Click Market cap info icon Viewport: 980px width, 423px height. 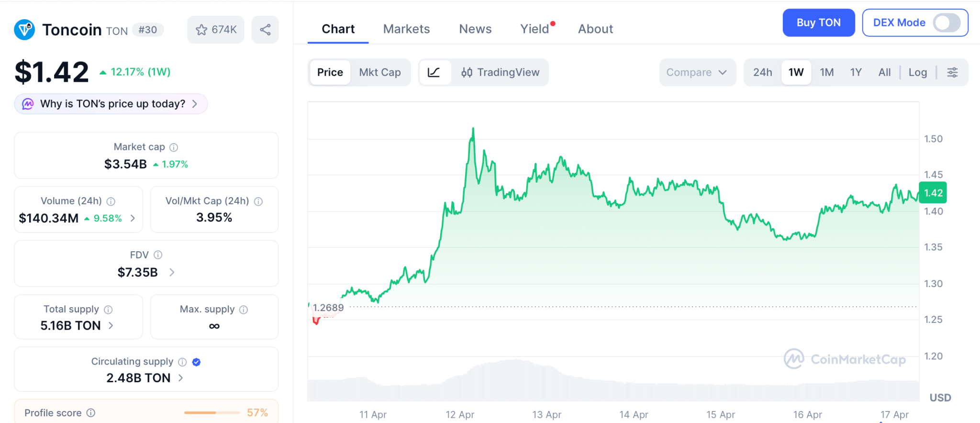pos(174,147)
